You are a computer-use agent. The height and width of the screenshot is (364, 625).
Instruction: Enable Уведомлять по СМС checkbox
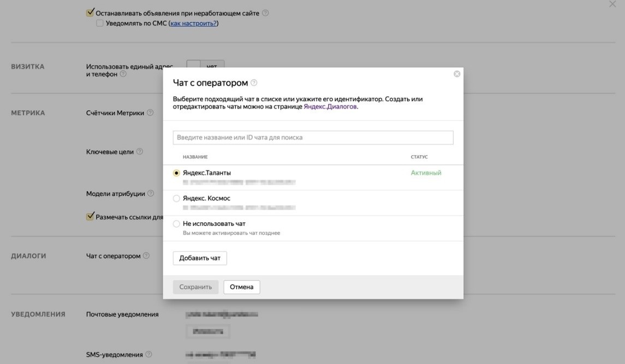pyautogui.click(x=100, y=23)
